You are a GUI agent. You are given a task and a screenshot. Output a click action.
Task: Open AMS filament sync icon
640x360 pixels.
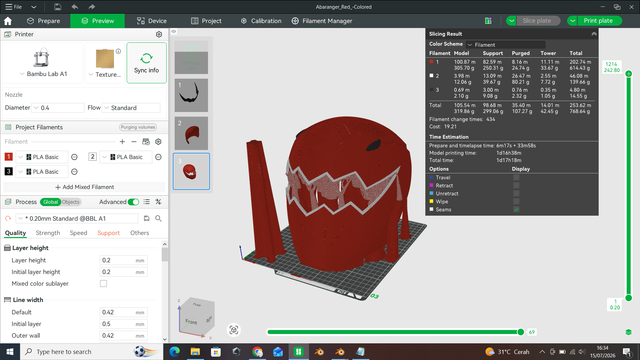(146, 142)
